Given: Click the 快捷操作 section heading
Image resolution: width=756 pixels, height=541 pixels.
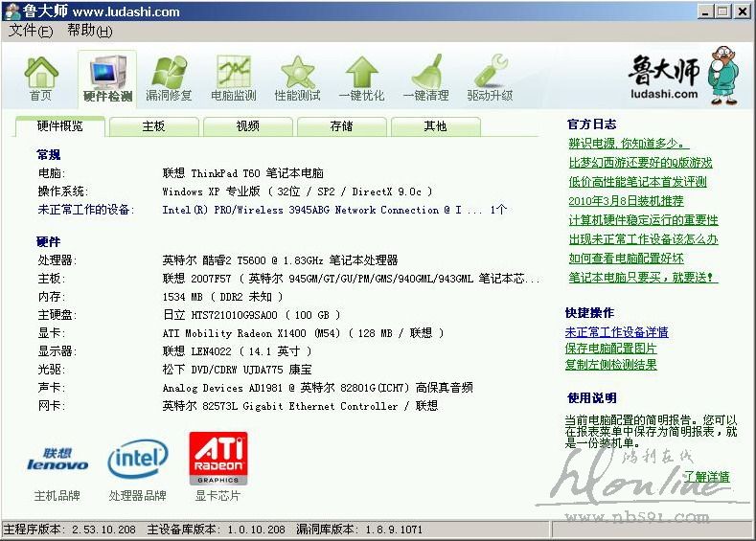Looking at the screenshot, I should (x=589, y=313).
